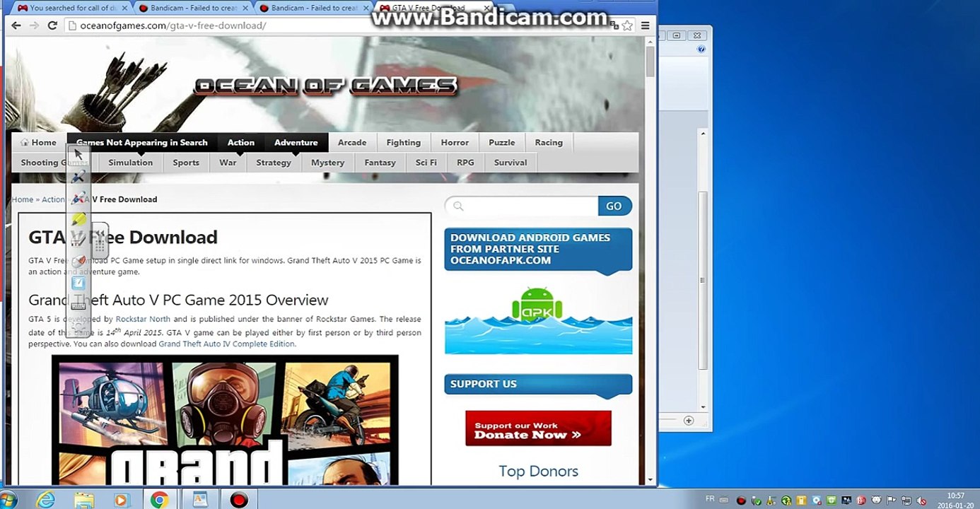Open the Fantasy category

[x=380, y=163]
